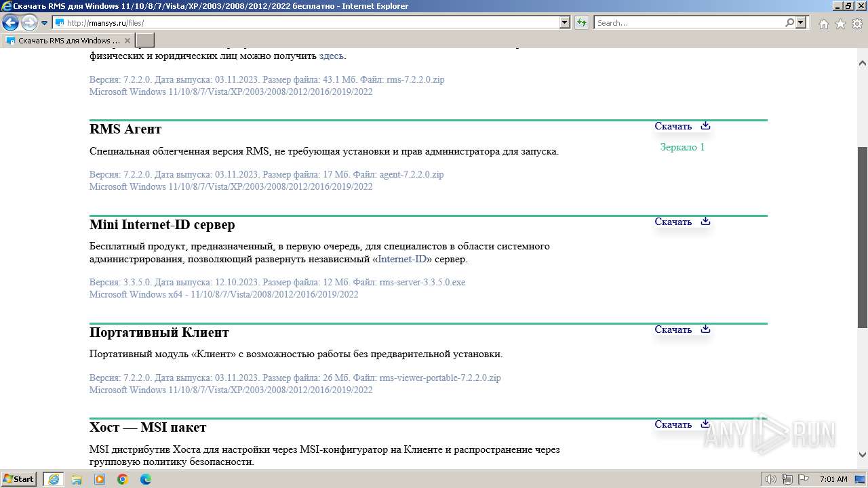The image size is (868, 488).
Task: Open the 'Internet-ID' hyperlink in description
Action: pyautogui.click(x=402, y=259)
